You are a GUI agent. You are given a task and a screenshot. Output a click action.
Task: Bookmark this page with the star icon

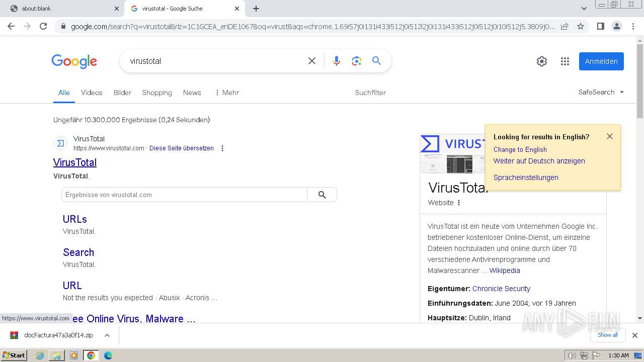point(581,26)
